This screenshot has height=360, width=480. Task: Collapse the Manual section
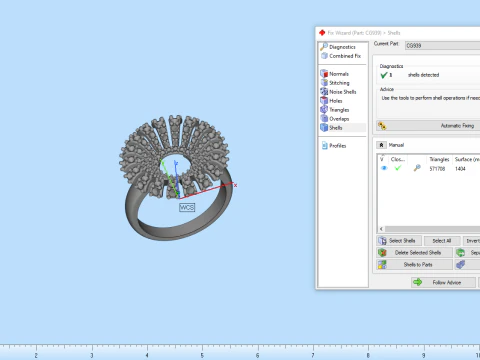coord(381,145)
